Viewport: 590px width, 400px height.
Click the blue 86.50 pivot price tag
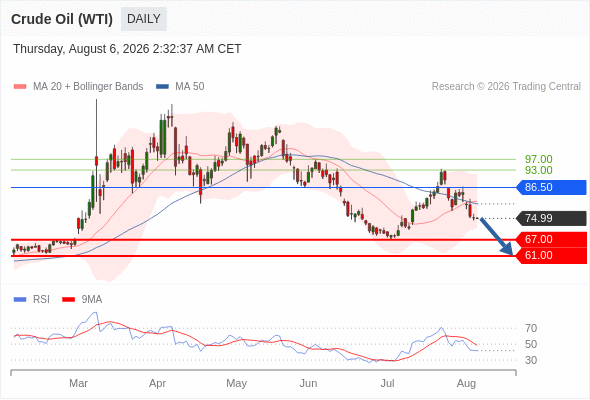click(x=551, y=187)
